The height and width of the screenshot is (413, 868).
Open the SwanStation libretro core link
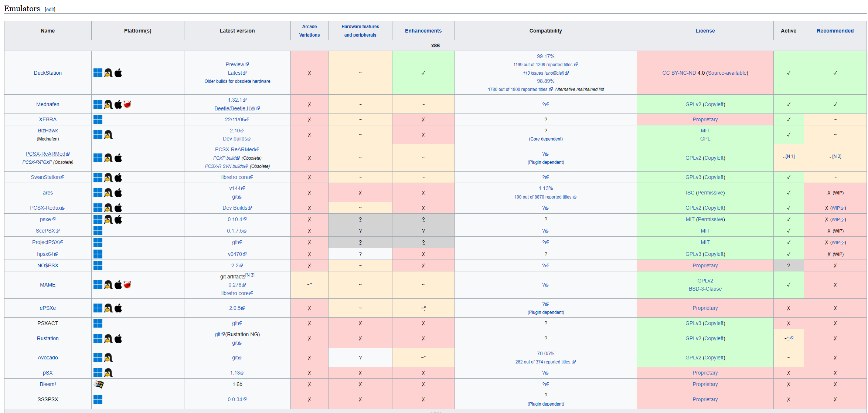click(237, 177)
